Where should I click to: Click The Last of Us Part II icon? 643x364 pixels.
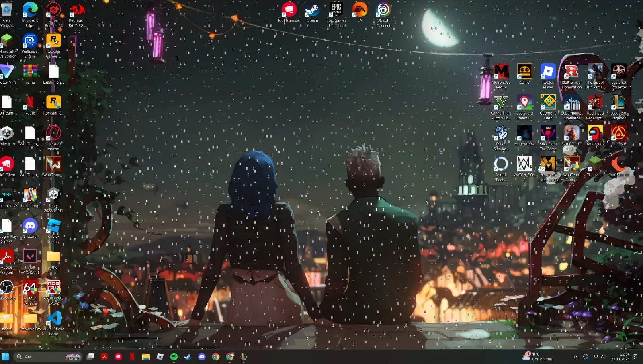click(x=595, y=76)
